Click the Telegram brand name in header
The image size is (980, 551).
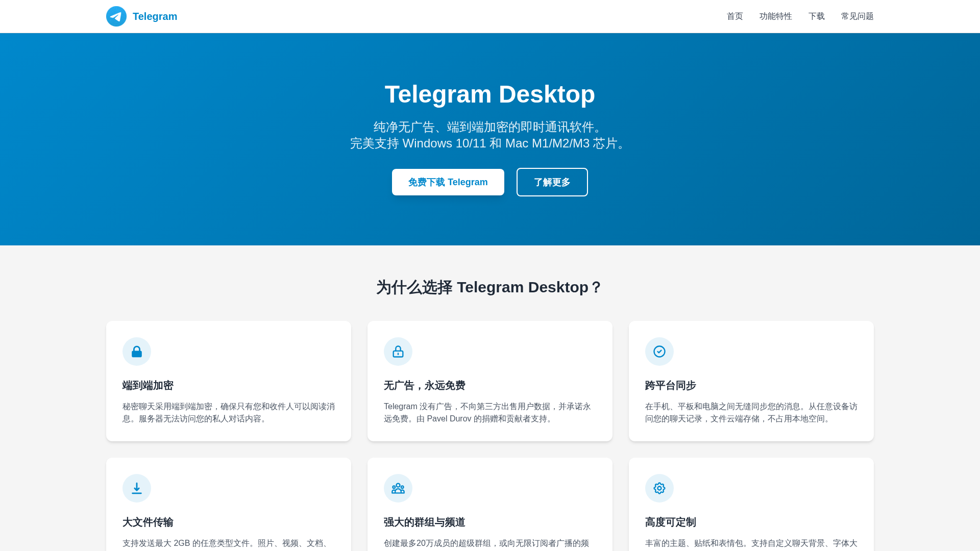coord(155,16)
